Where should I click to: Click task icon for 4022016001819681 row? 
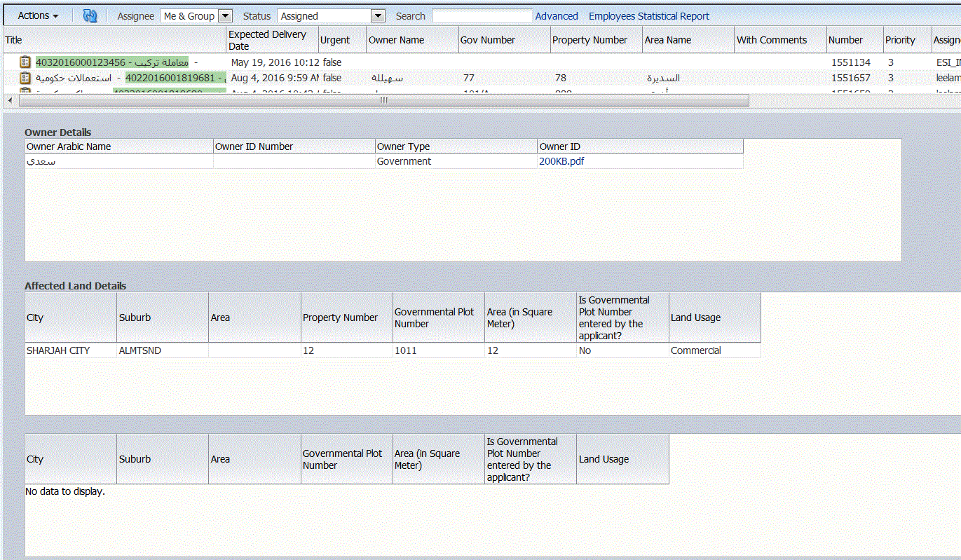click(x=25, y=78)
